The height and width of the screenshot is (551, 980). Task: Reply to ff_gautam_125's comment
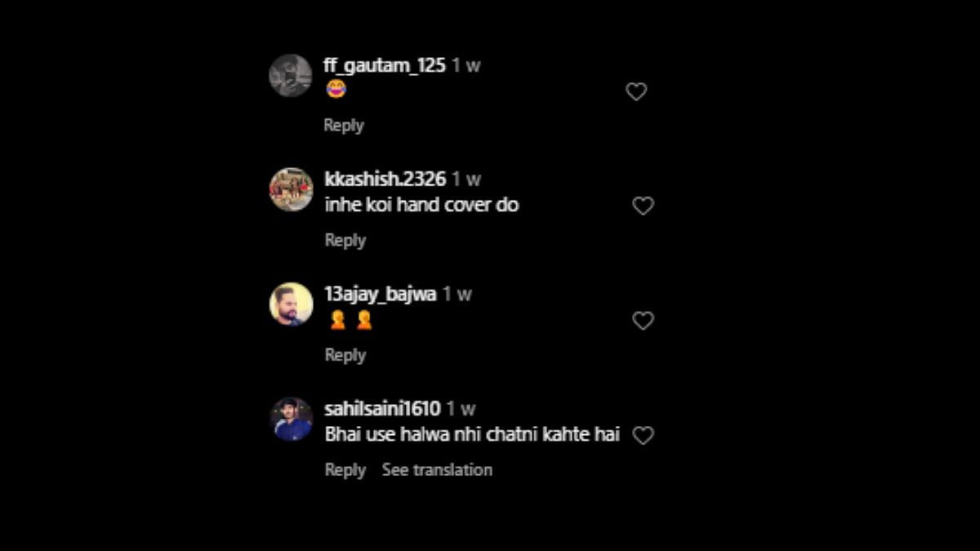[x=344, y=126]
